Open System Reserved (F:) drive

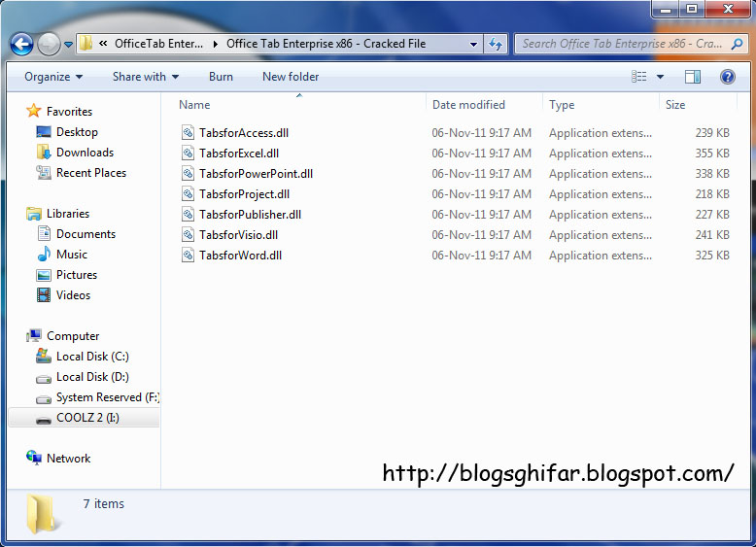coord(108,397)
